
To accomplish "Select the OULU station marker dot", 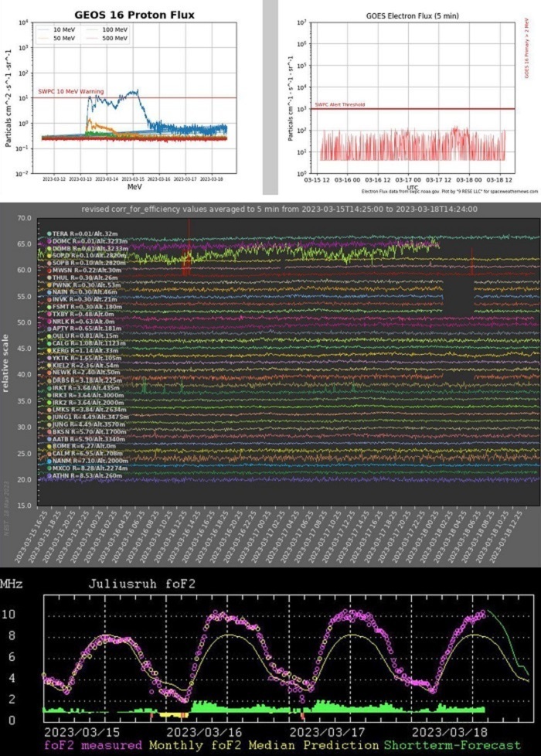I will pyautogui.click(x=49, y=336).
